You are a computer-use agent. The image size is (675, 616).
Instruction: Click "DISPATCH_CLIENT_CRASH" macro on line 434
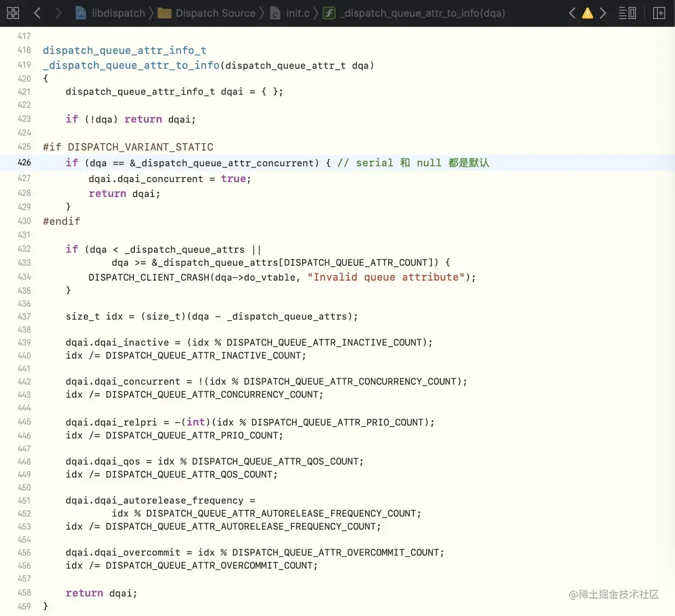[x=149, y=277]
